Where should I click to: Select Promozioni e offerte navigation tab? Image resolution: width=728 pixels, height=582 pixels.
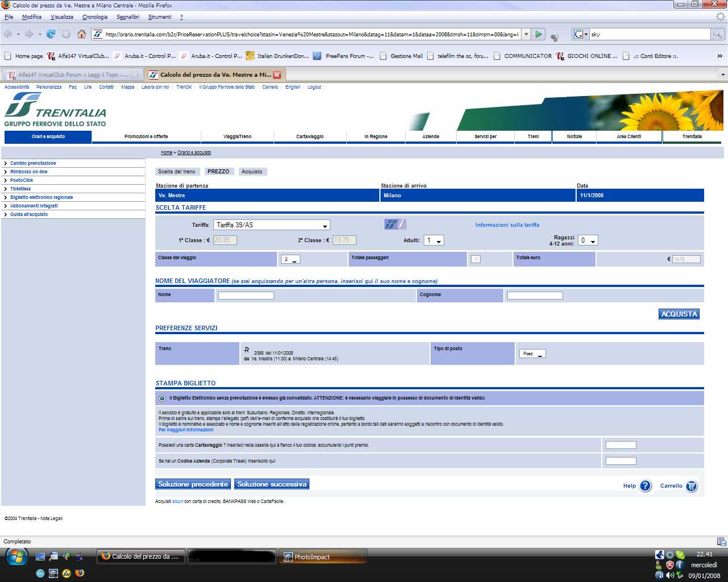[x=146, y=136]
